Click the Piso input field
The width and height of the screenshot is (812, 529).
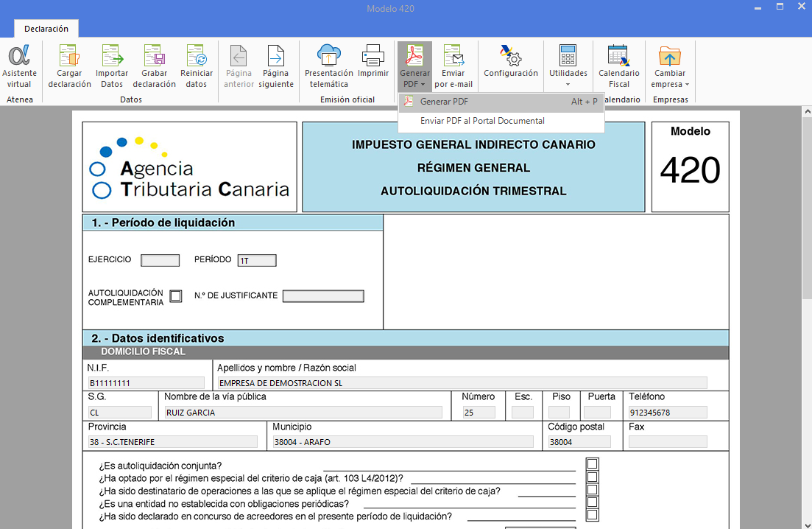point(559,413)
